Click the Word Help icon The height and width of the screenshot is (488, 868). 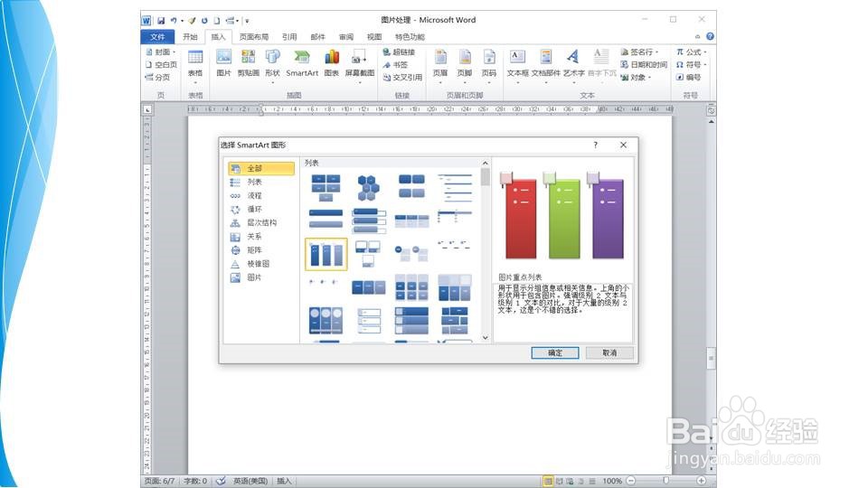(x=710, y=36)
